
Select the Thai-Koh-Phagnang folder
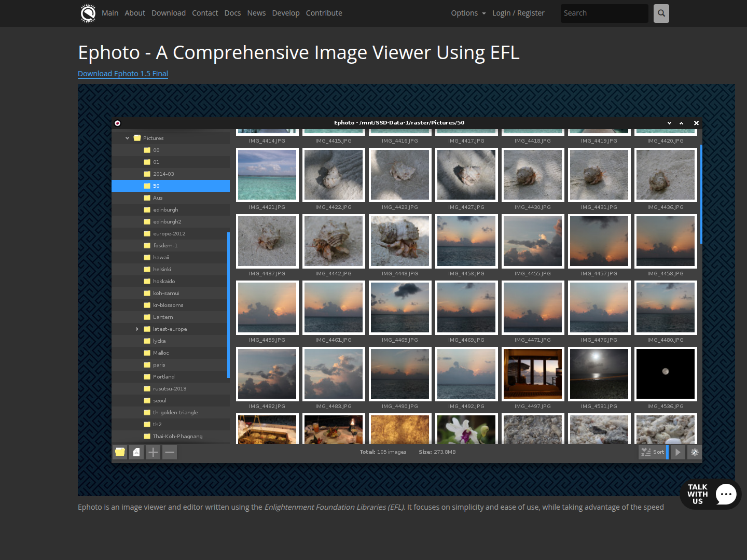point(171,437)
